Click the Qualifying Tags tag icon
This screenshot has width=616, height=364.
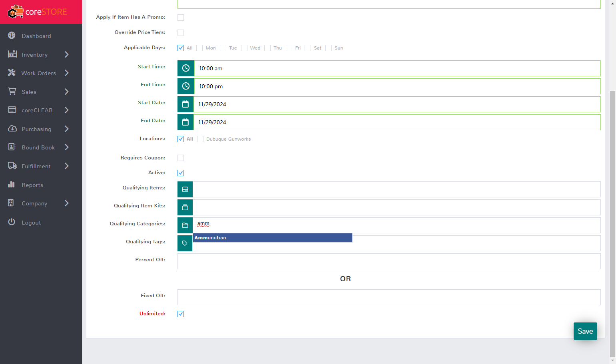185,243
